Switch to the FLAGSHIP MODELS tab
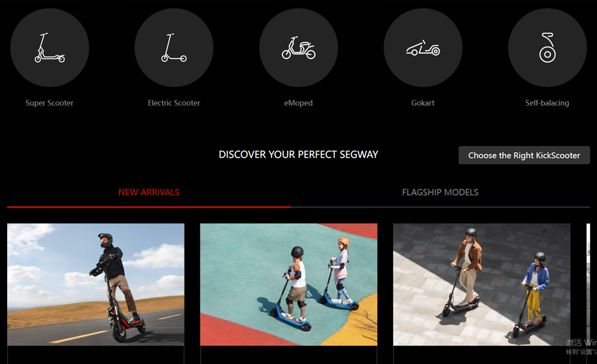The width and height of the screenshot is (597, 364). (441, 192)
